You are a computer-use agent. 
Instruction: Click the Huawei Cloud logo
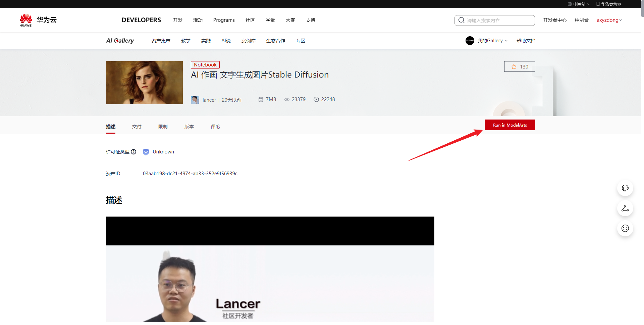tap(38, 20)
